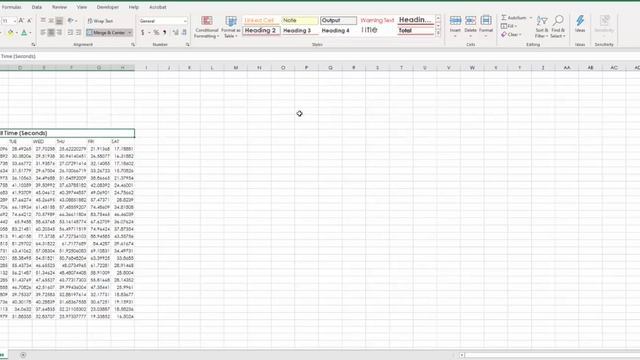Screen dimensions: 640x360
Task: Apply the Title cell style
Action: pos(377,30)
